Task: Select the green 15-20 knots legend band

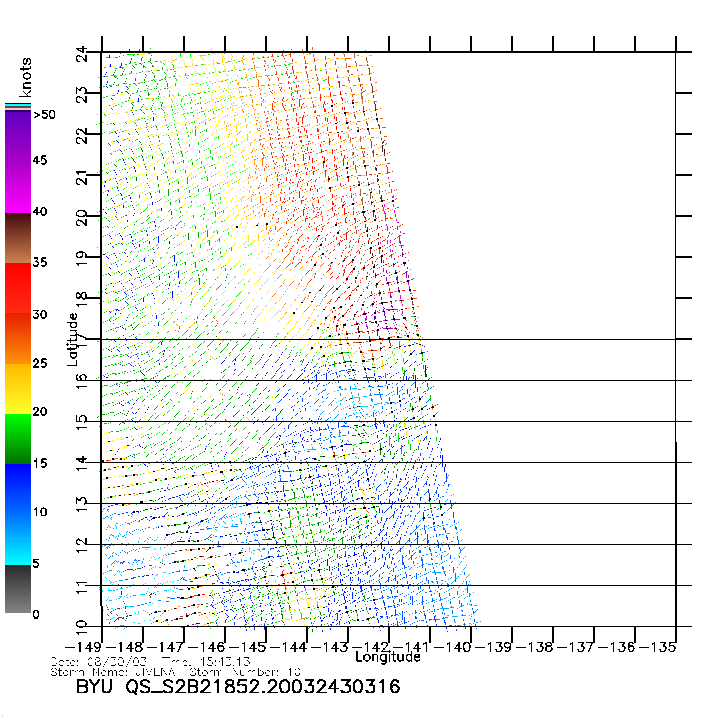Action: [18, 438]
